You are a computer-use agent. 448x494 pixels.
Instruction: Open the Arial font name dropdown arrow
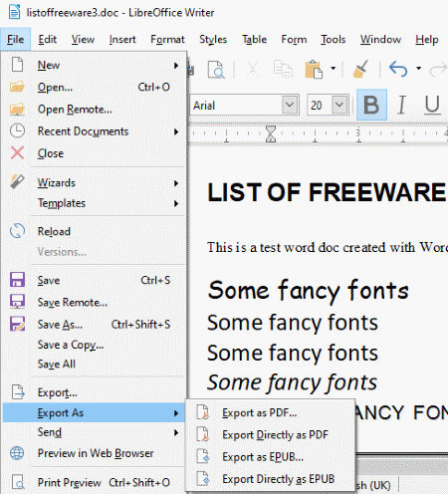[x=290, y=105]
